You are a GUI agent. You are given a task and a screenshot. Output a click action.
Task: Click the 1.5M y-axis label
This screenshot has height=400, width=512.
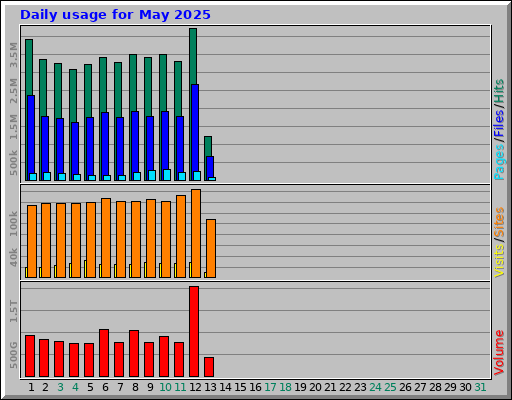click(x=13, y=127)
